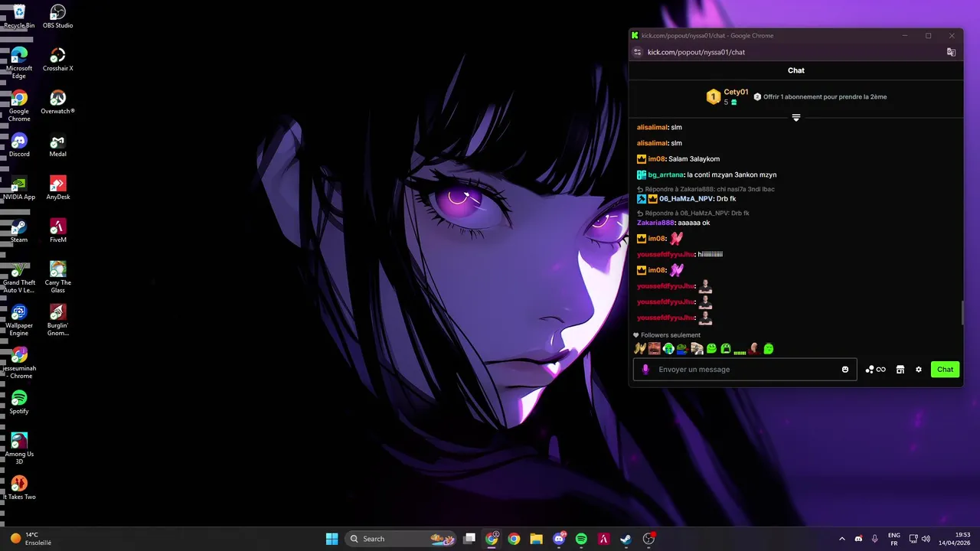
Task: Focus the Envoyer un message field
Action: (x=745, y=370)
